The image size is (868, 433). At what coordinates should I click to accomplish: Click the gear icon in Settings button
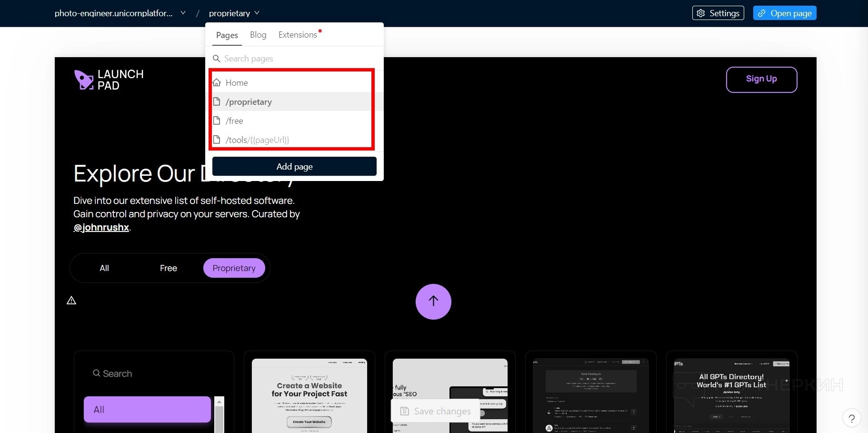click(701, 13)
